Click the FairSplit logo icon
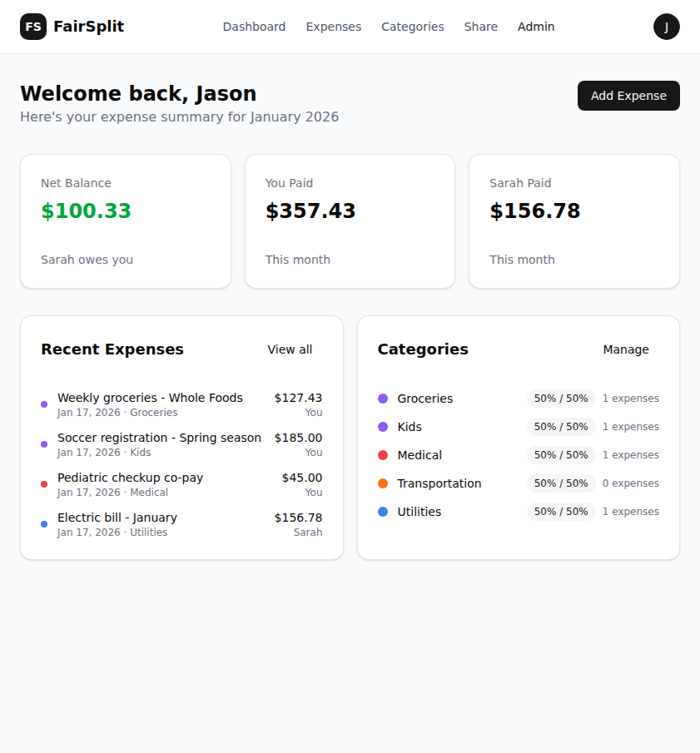This screenshot has height=753, width=700. 33,27
